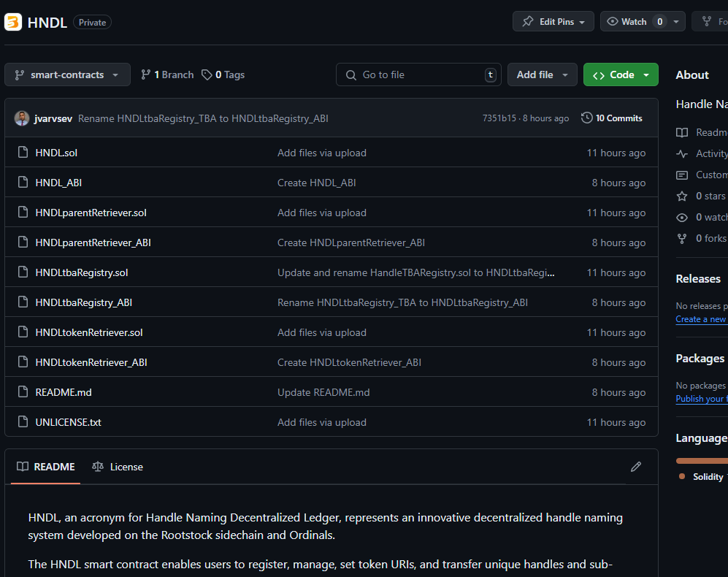The image size is (728, 577).
Task: Open UNLICENSE.txt file
Action: click(68, 422)
